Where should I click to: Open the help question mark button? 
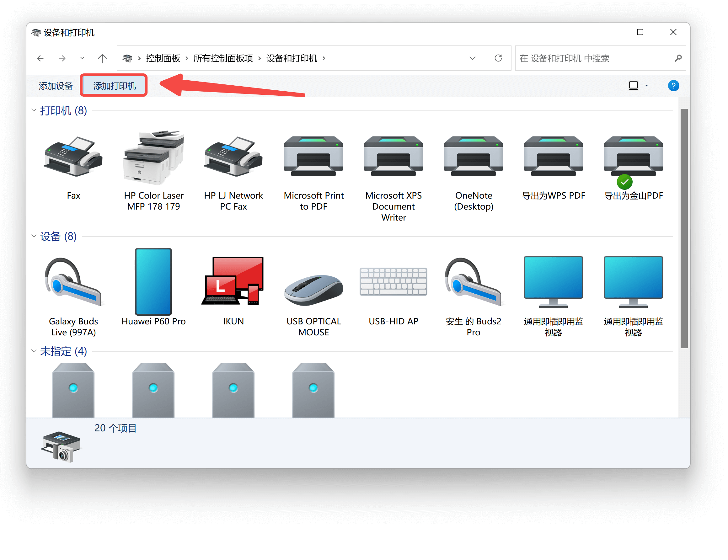[673, 86]
